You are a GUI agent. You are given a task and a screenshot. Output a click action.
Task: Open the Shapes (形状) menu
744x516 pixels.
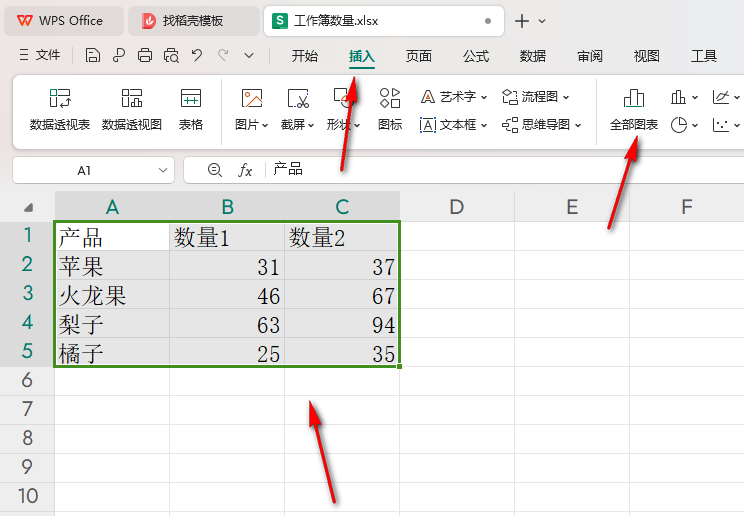point(343,110)
